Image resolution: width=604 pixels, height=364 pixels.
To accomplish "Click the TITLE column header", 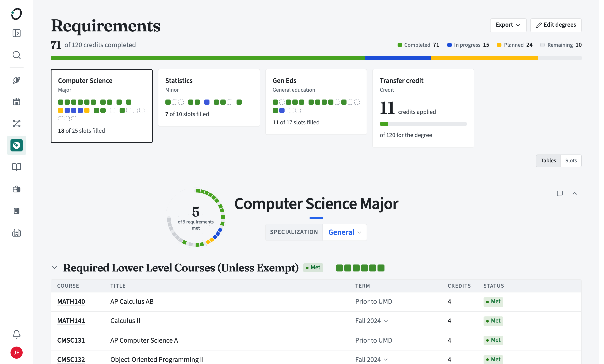I will click(118, 286).
